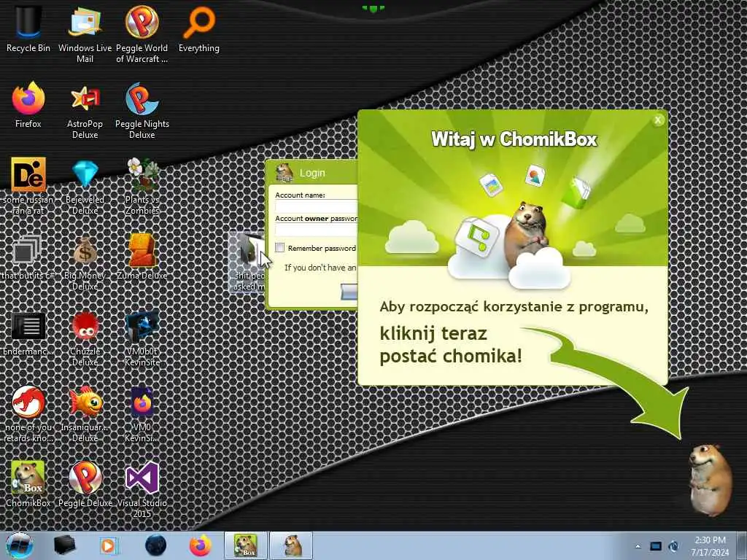Screen dimensions: 747x560
Task: Select the Big Money Deluxe icon
Action: 85,262
